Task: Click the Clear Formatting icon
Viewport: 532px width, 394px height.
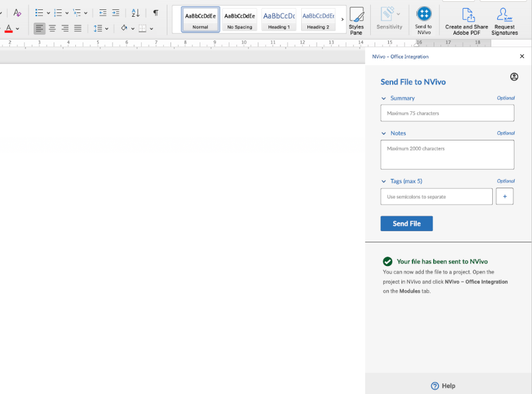Action: [17, 12]
